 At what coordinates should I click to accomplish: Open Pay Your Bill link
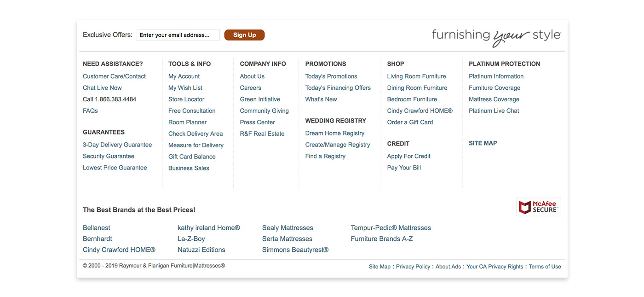404,168
